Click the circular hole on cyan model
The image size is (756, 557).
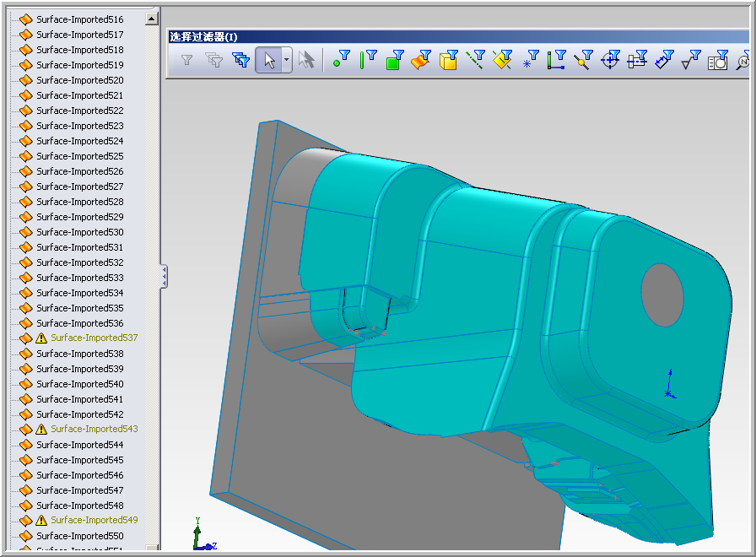coord(662,295)
